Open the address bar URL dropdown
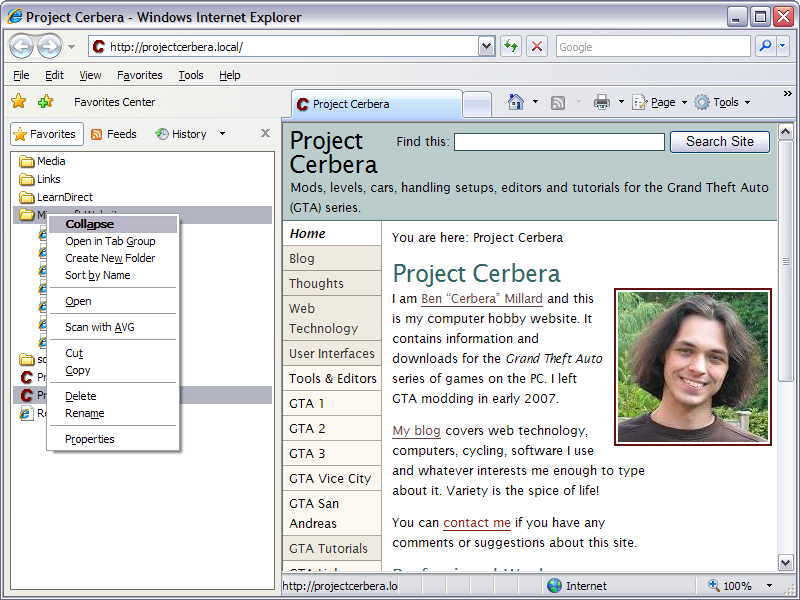800x600 pixels. point(487,47)
